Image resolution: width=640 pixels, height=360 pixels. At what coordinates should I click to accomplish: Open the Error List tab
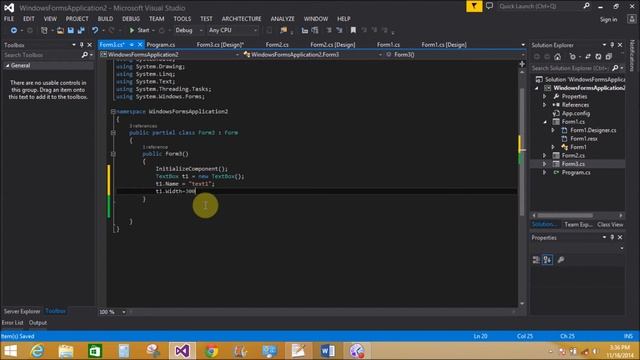point(13,322)
